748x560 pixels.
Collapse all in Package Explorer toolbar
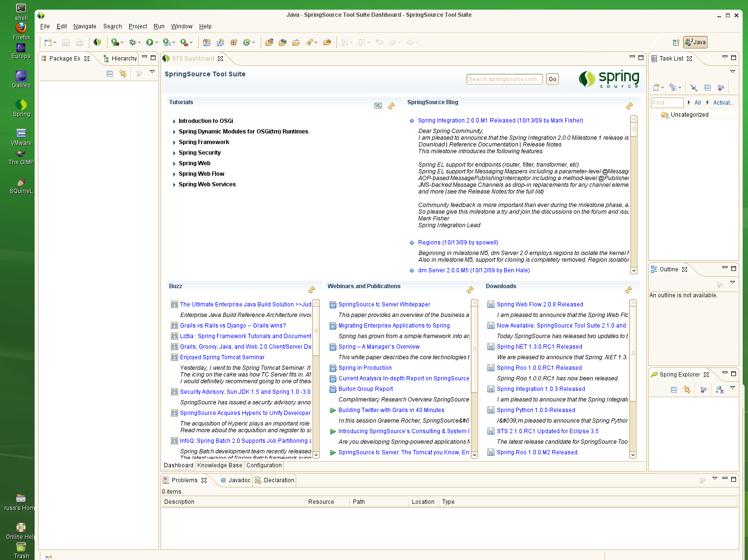(x=109, y=73)
